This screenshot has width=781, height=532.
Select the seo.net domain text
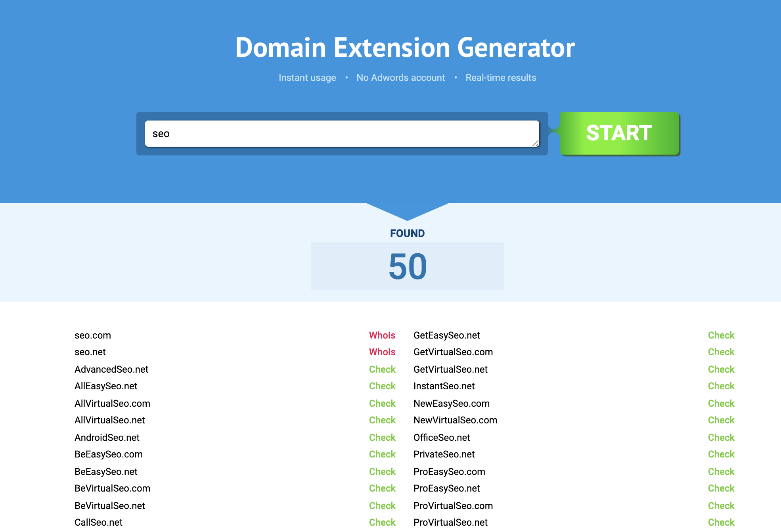[90, 352]
